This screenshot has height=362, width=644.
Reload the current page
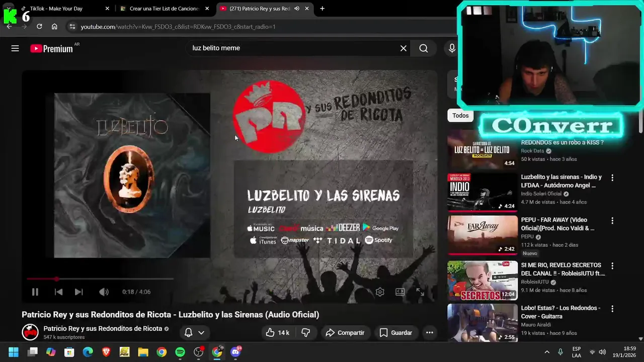pos(39,27)
